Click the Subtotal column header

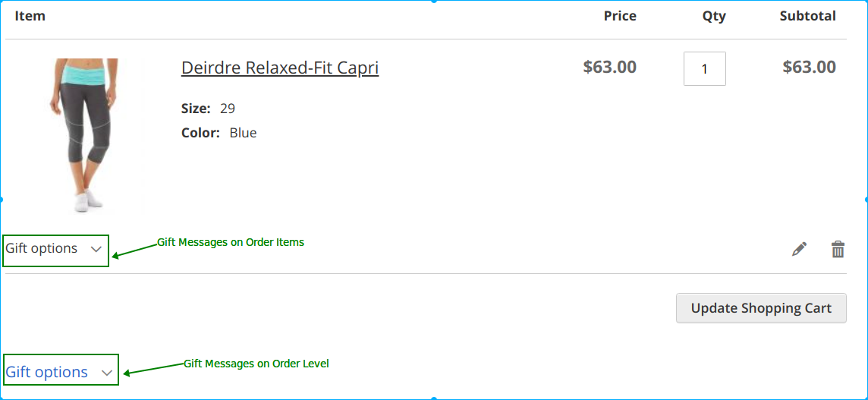click(807, 16)
